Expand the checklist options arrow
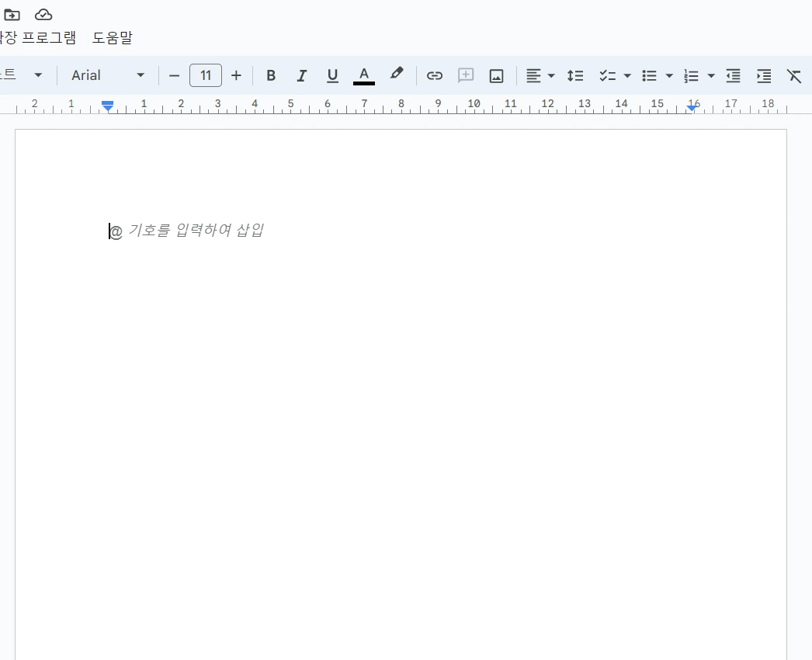 pos(627,75)
